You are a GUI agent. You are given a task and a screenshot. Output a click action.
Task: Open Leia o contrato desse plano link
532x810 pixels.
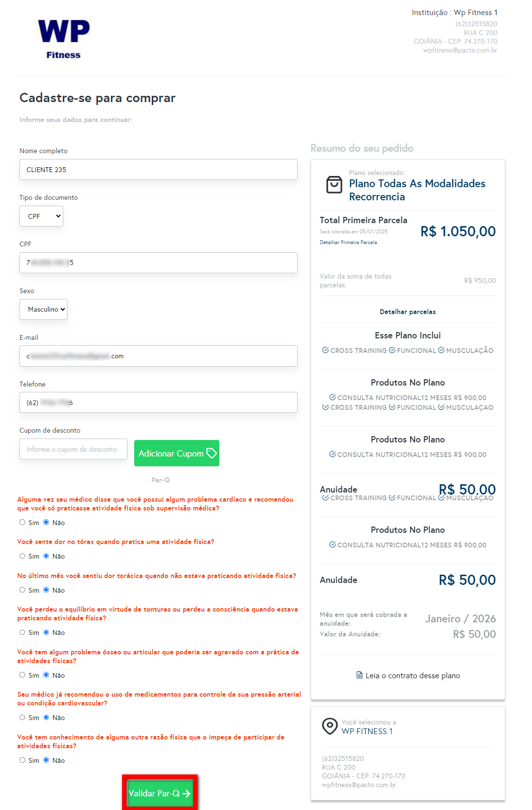pyautogui.click(x=412, y=675)
